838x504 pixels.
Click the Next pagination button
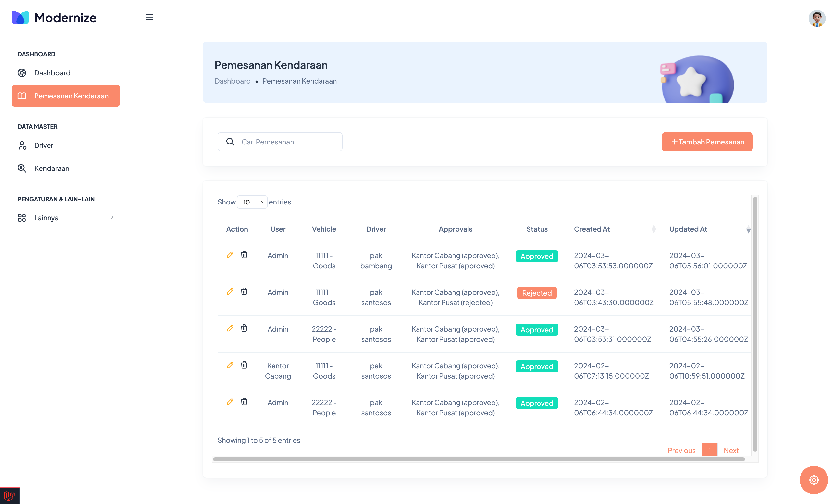coord(731,450)
